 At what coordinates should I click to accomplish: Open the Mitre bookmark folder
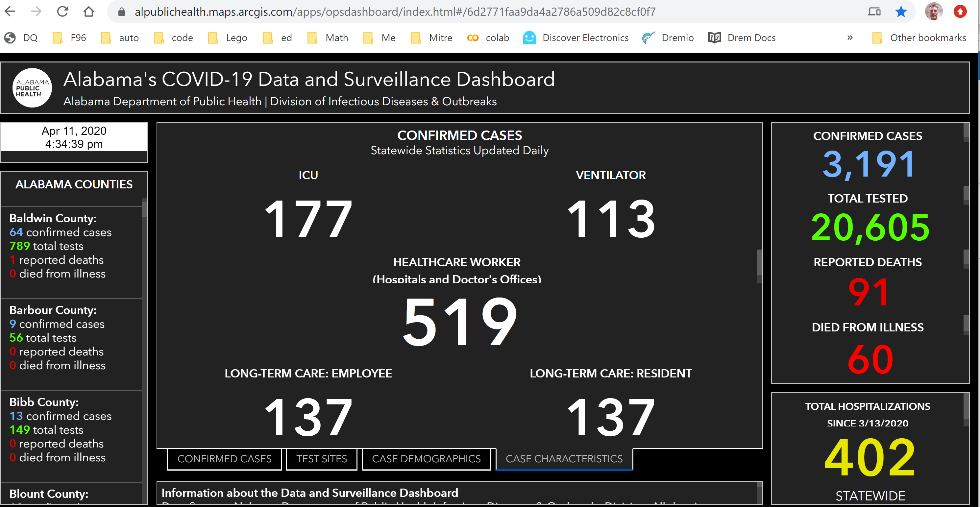coord(431,38)
